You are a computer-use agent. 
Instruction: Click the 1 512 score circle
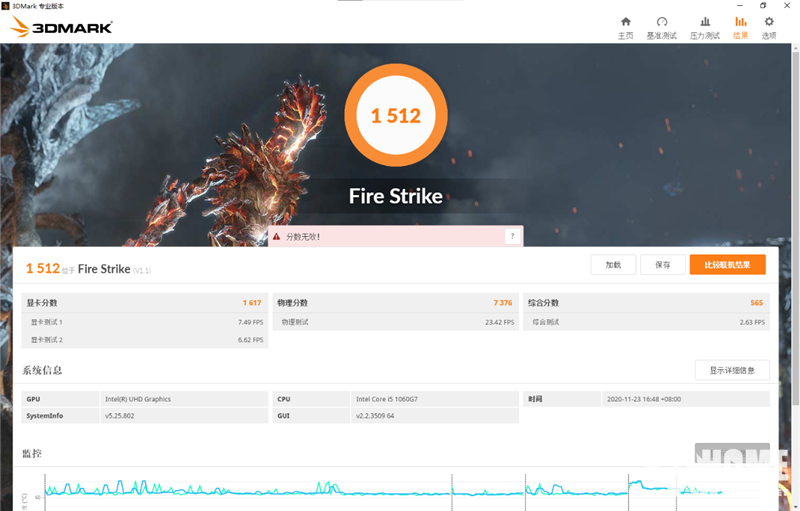tap(396, 115)
